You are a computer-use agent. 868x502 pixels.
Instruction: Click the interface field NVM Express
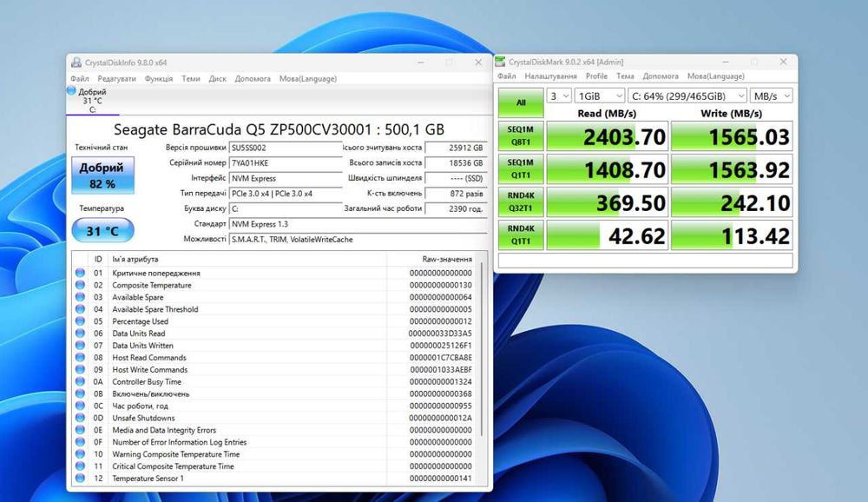[x=286, y=178]
